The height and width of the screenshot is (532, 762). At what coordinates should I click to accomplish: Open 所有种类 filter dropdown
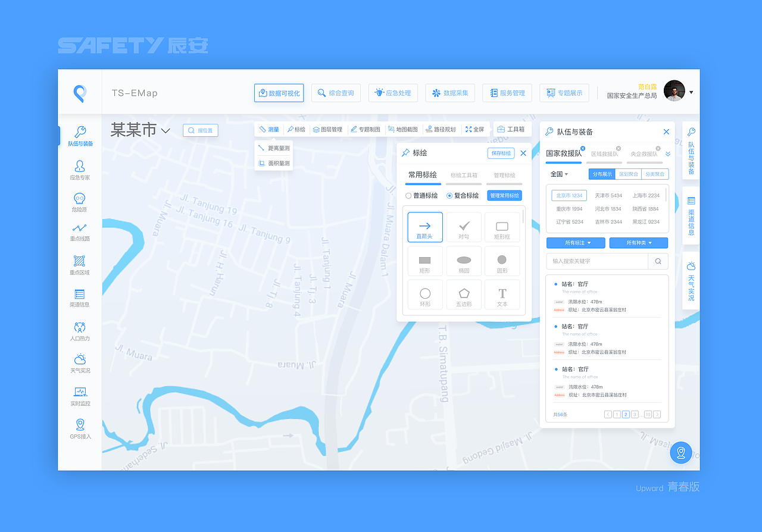tap(639, 243)
